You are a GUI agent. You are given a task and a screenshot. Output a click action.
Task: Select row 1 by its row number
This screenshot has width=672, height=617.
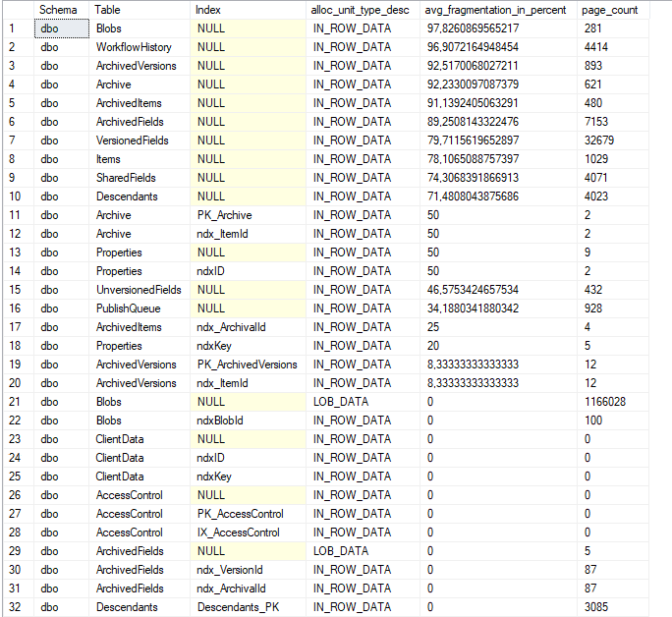coord(17,28)
